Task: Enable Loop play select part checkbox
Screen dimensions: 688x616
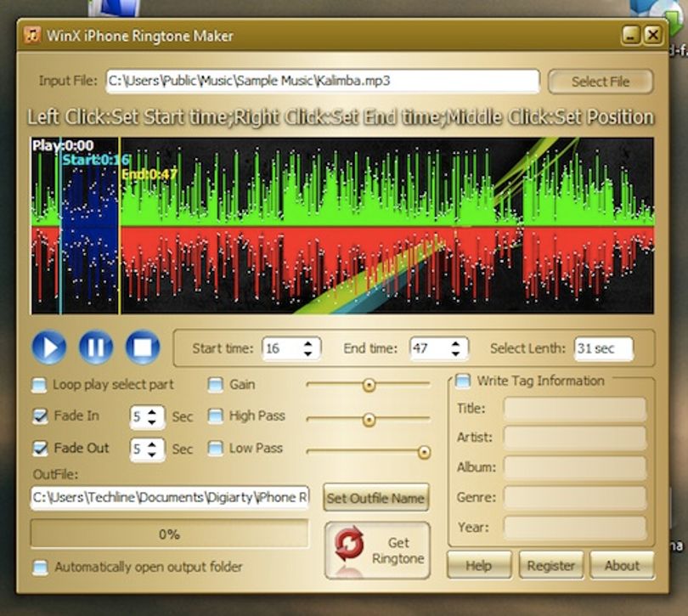Action: 39,385
